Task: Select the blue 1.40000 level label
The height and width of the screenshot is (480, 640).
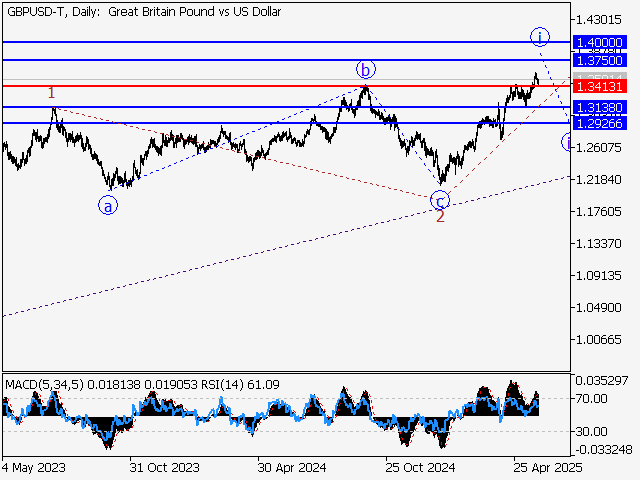Action: 599,42
